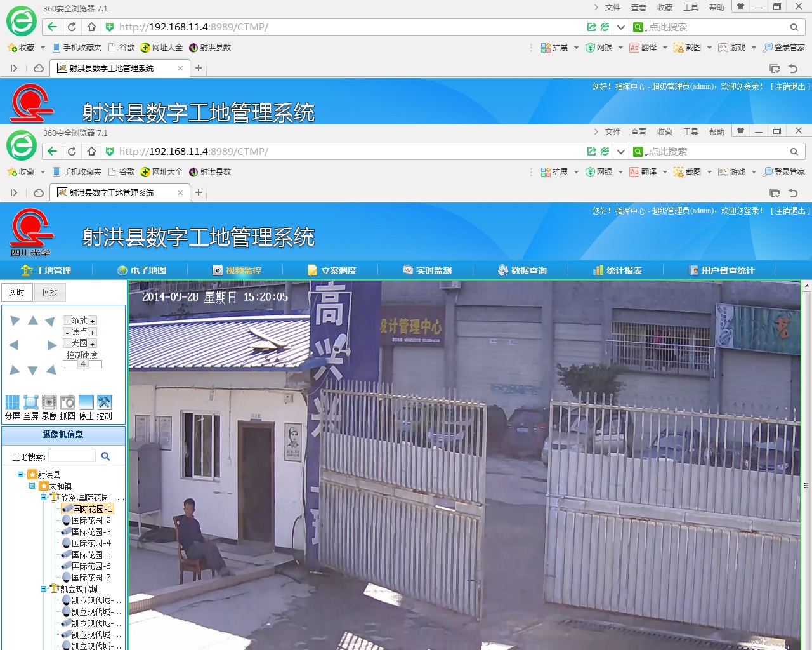
Task: Start 录像 video recording
Action: pyautogui.click(x=49, y=402)
